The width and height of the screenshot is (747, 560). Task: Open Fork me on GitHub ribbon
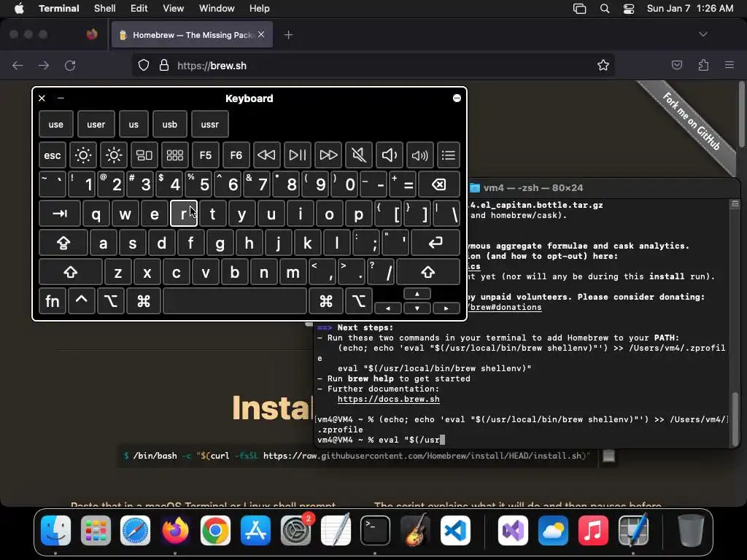(692, 122)
